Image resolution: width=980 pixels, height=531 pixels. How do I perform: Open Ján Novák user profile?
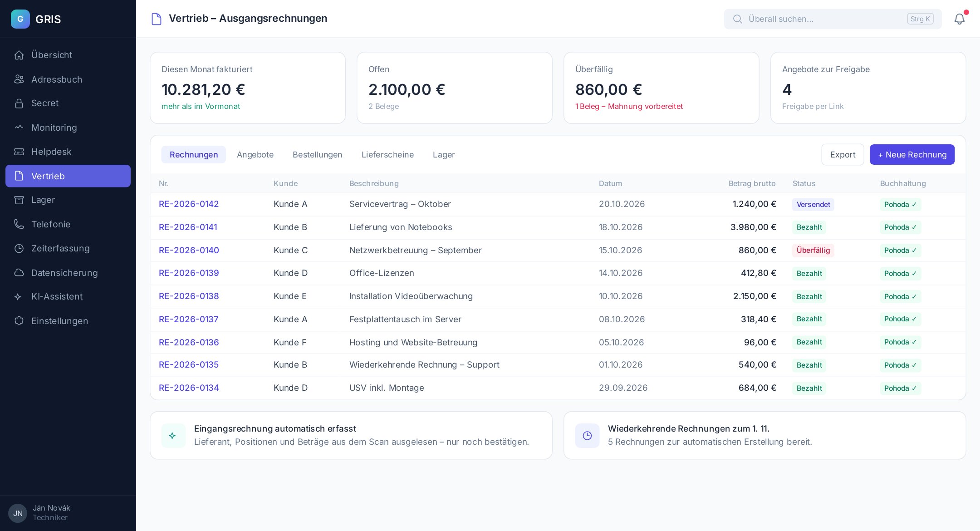tap(40, 513)
